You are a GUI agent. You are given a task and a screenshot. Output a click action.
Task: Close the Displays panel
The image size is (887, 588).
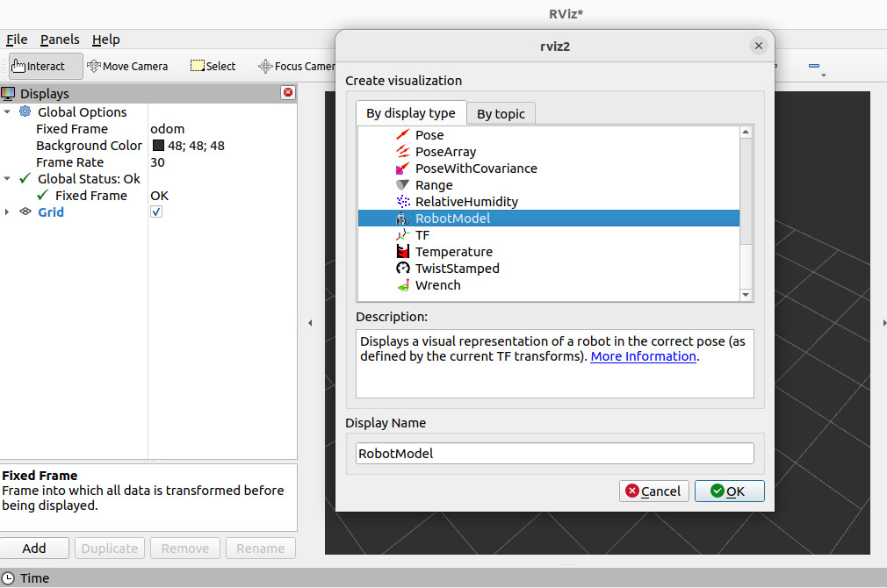click(x=288, y=92)
